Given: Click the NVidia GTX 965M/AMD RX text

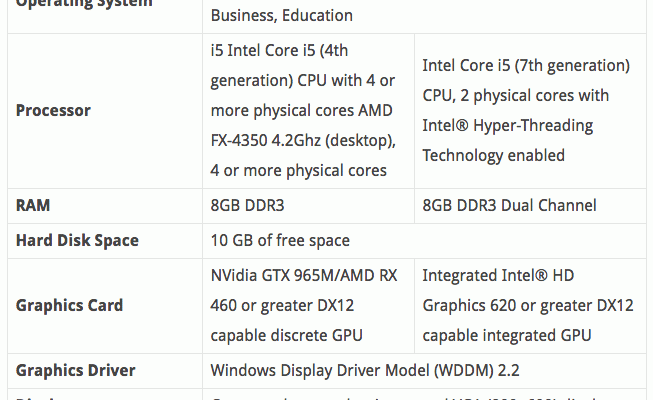Looking at the screenshot, I should click(304, 275).
